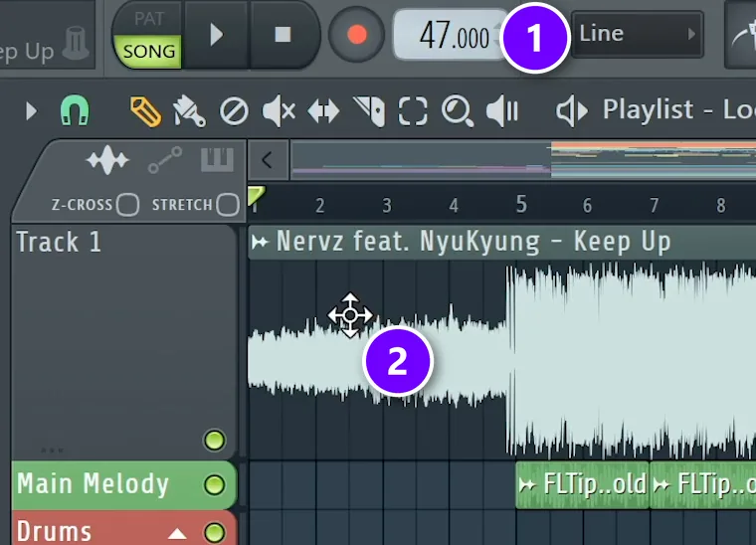Select the Playback speaker tool
This screenshot has height=545, width=756.
[502, 111]
